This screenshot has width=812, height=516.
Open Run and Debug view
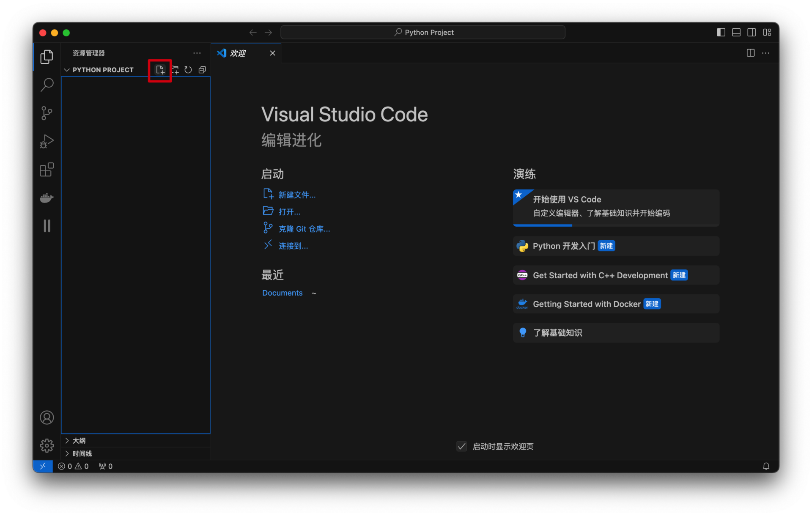47,141
